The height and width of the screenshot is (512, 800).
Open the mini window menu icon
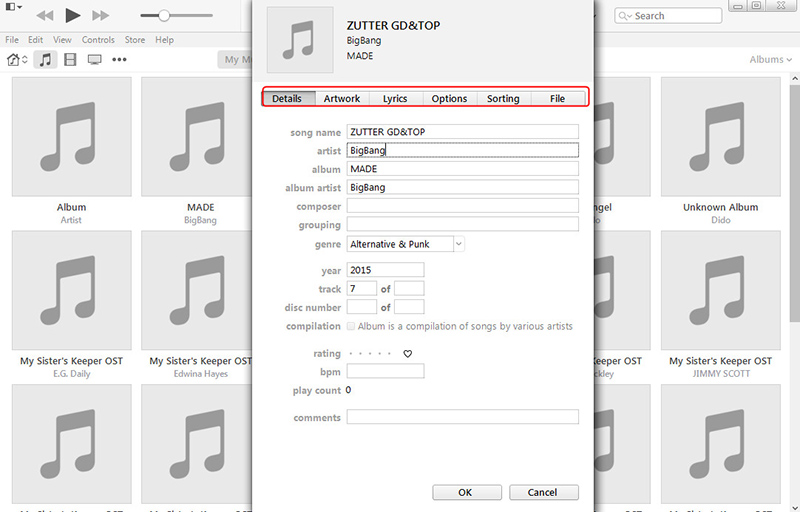[13, 7]
